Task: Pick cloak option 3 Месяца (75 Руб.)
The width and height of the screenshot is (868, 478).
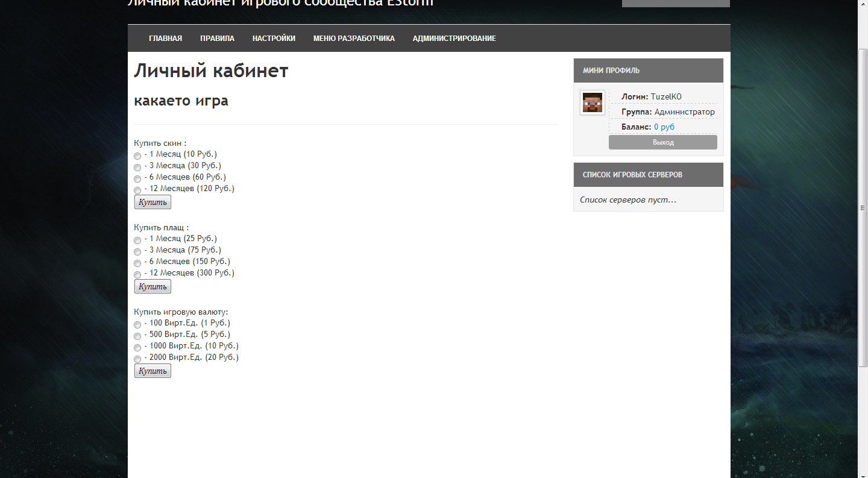Action: [x=137, y=252]
